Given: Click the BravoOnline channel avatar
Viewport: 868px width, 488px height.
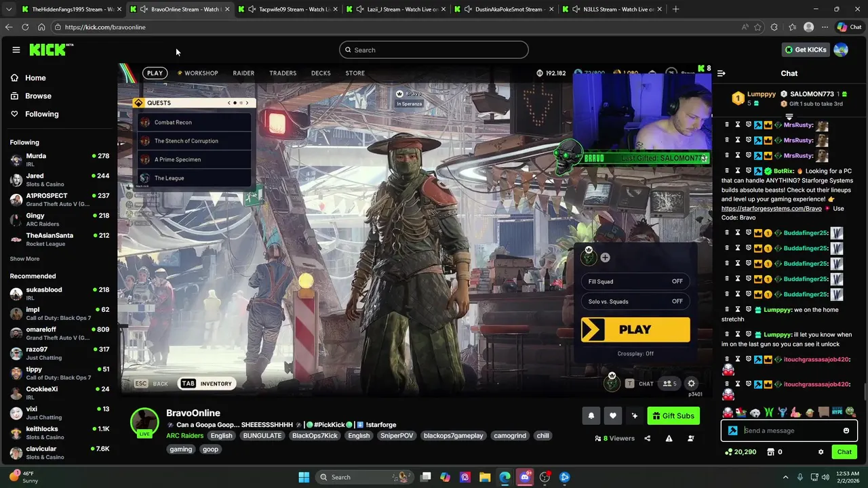Looking at the screenshot, I should coord(144,422).
